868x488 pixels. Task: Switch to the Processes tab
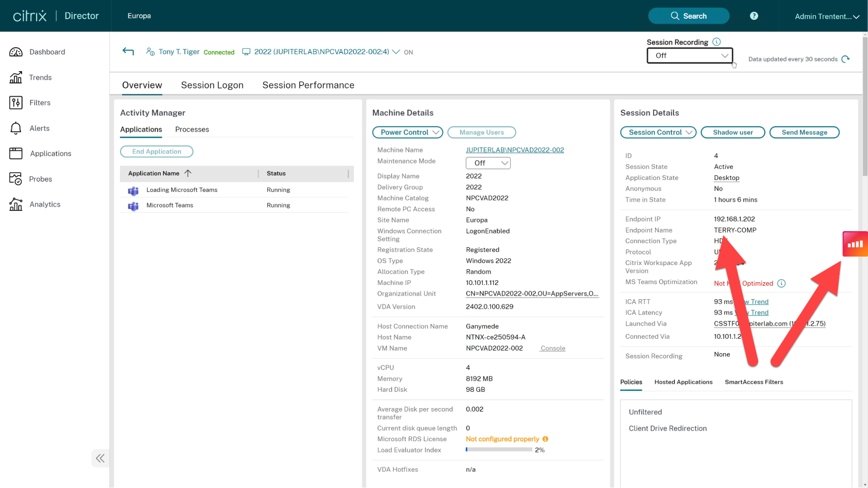click(192, 129)
